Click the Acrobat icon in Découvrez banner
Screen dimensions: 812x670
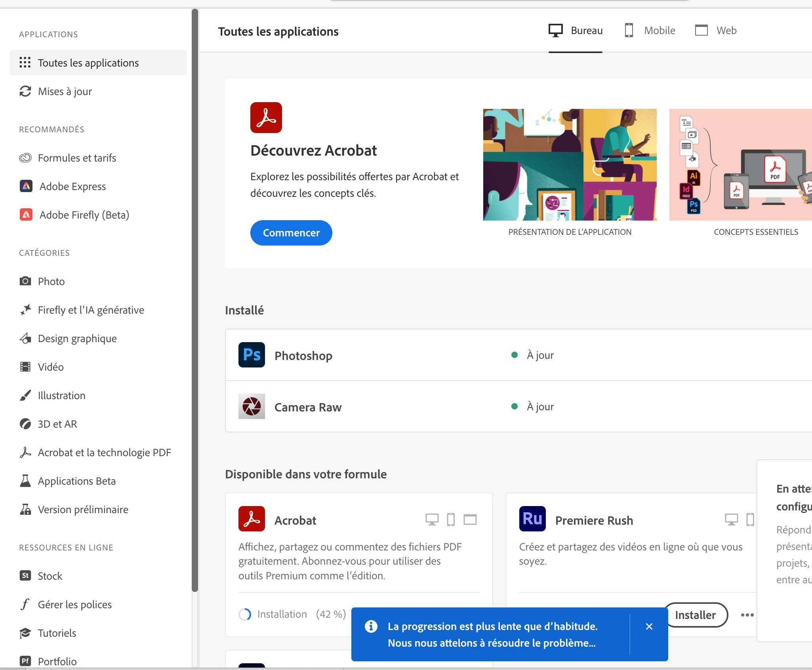(x=266, y=118)
